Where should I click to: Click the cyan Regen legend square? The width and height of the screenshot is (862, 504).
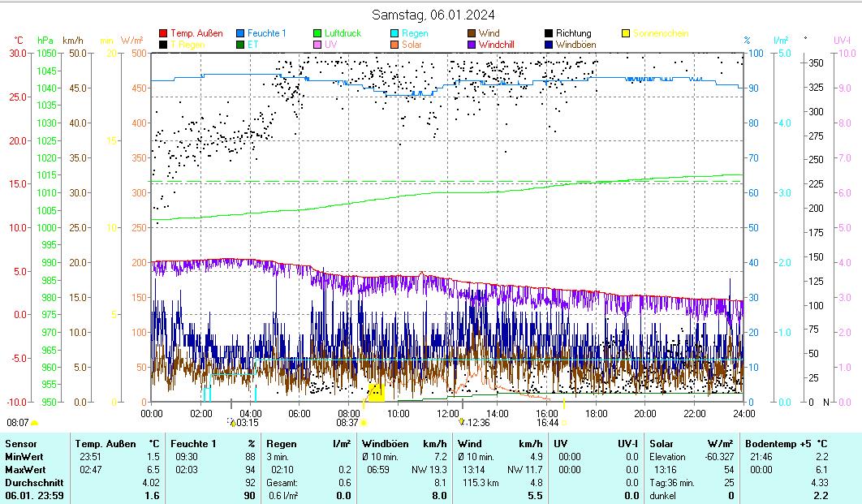394,33
